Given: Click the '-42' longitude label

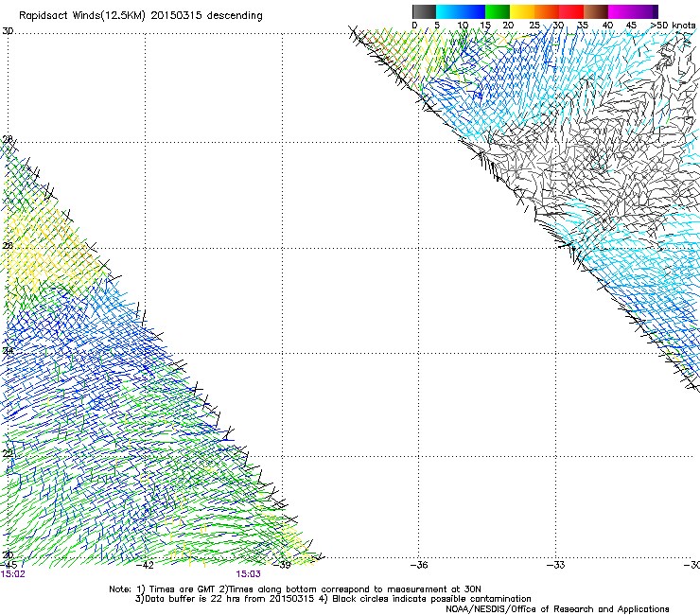Looking at the screenshot, I should tap(145, 565).
